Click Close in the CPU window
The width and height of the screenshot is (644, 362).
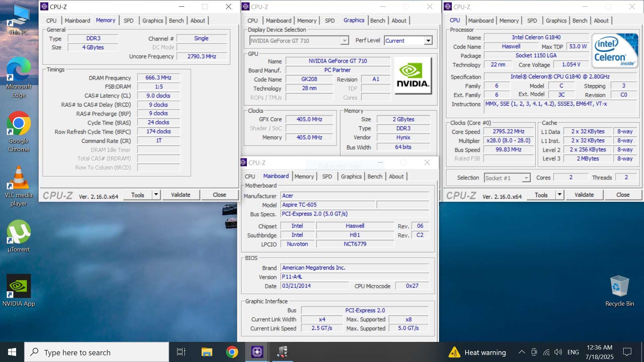[x=623, y=194]
